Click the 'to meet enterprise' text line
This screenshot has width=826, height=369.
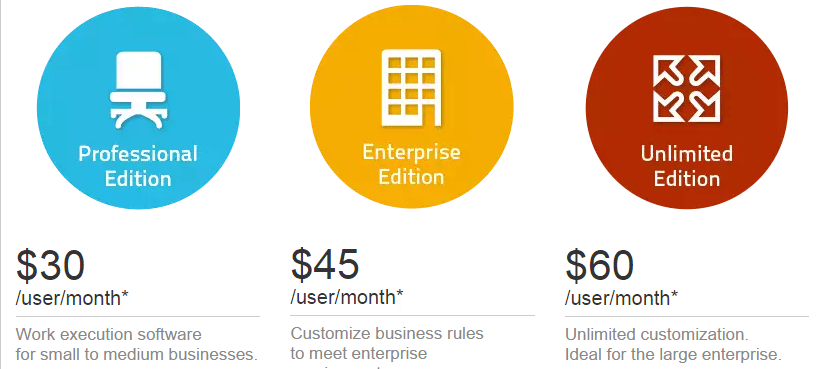[359, 352]
